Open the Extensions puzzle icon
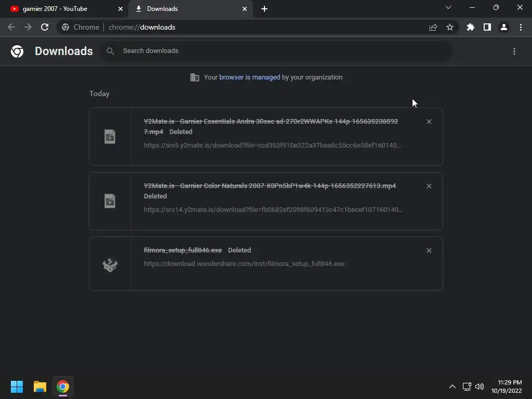532x399 pixels. 470,27
